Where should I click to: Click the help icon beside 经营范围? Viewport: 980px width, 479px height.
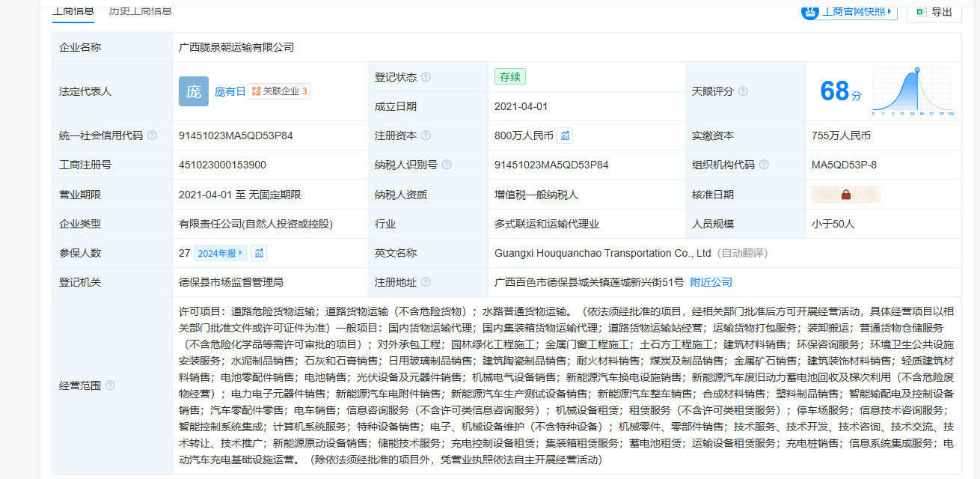click(111, 385)
